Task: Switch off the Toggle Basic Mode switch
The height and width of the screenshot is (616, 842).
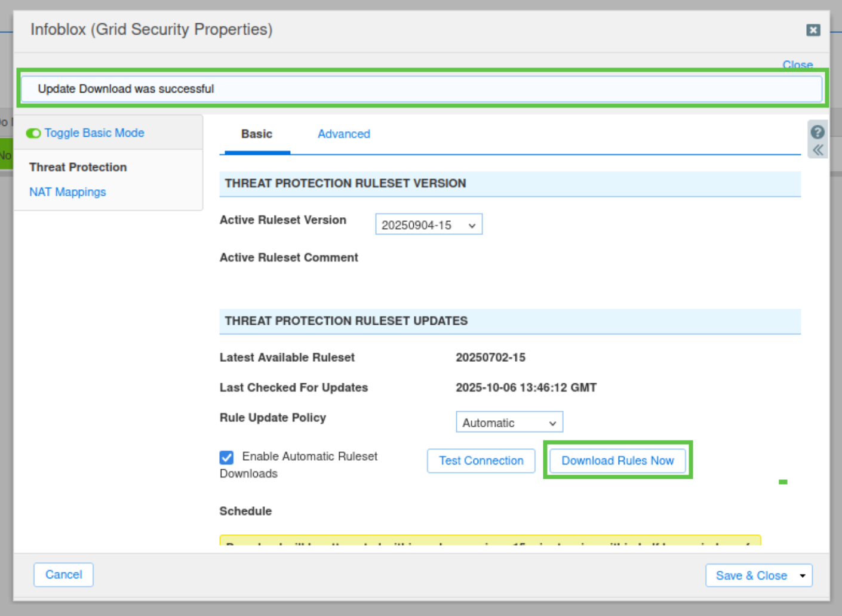Action: (33, 133)
